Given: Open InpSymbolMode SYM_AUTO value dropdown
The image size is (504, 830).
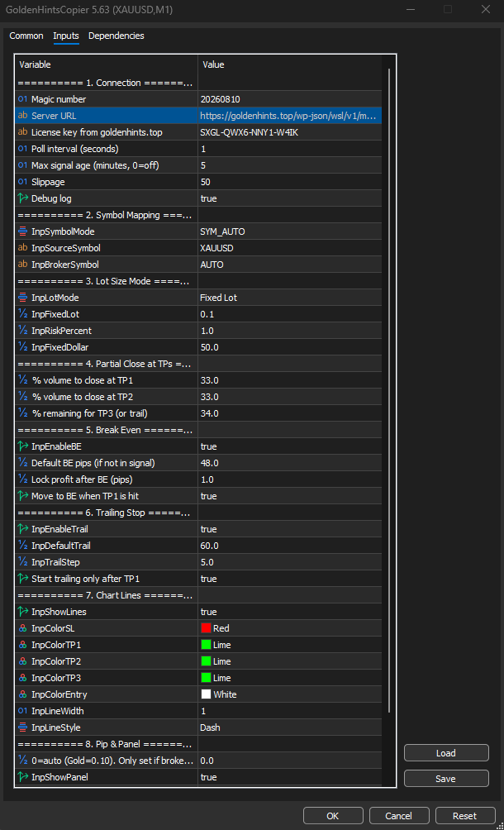Looking at the screenshot, I should click(290, 231).
